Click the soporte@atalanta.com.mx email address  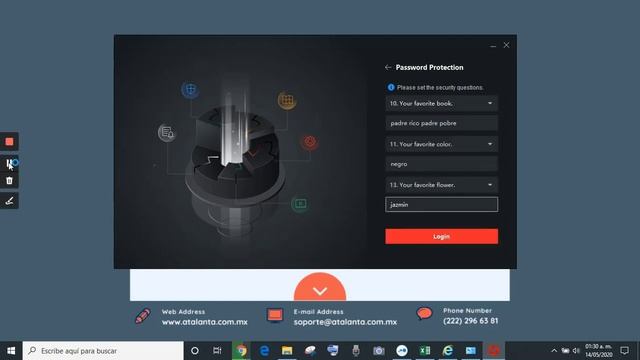tap(345, 322)
